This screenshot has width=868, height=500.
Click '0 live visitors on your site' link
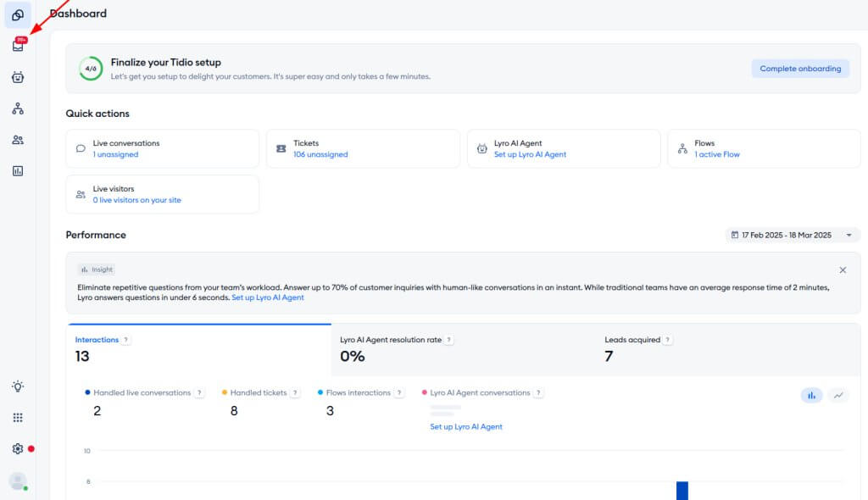click(136, 200)
